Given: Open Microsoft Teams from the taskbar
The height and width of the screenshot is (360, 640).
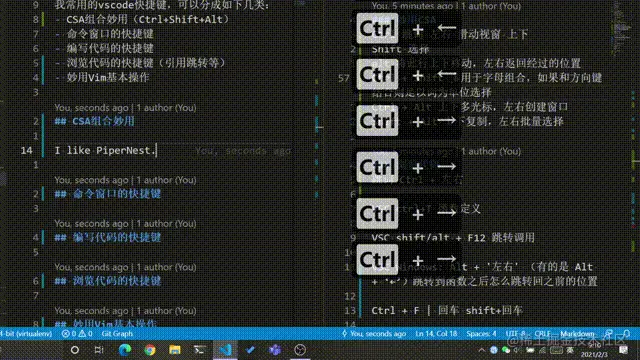Looking at the screenshot, I should pyautogui.click(x=275, y=350).
